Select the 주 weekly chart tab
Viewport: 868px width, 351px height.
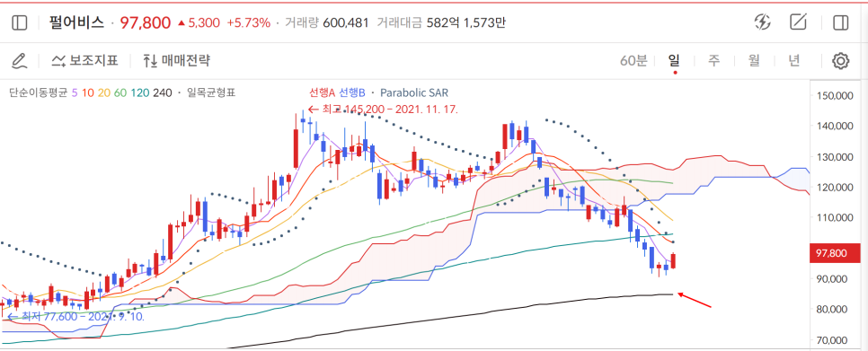[714, 60]
